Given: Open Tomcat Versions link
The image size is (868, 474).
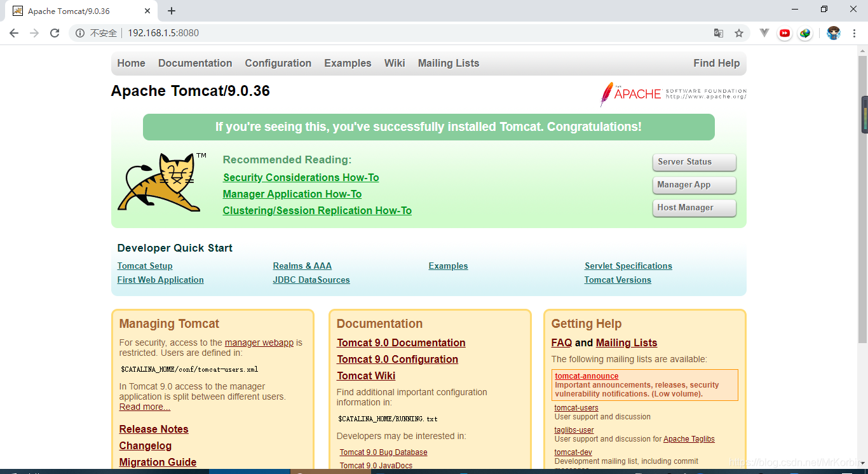Looking at the screenshot, I should 618,280.
